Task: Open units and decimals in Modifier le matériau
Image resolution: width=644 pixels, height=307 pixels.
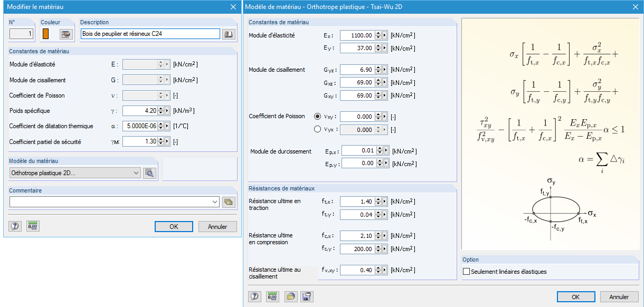Action: click(x=33, y=226)
